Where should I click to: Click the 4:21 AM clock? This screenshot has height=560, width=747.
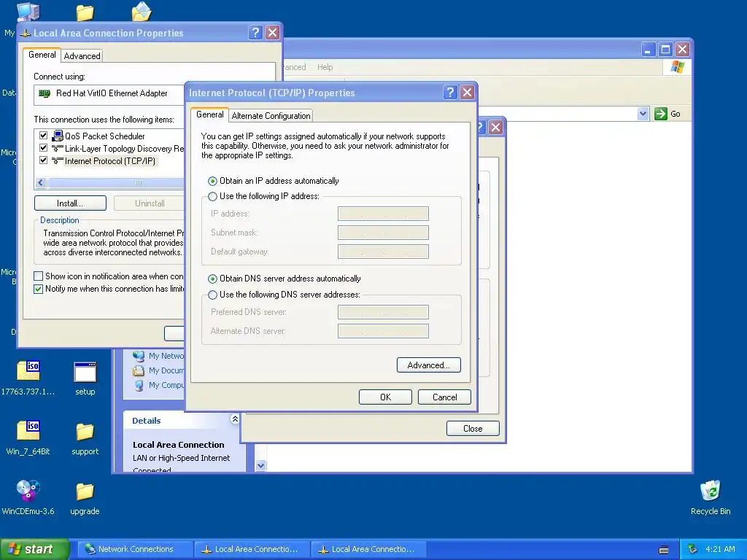click(x=720, y=549)
